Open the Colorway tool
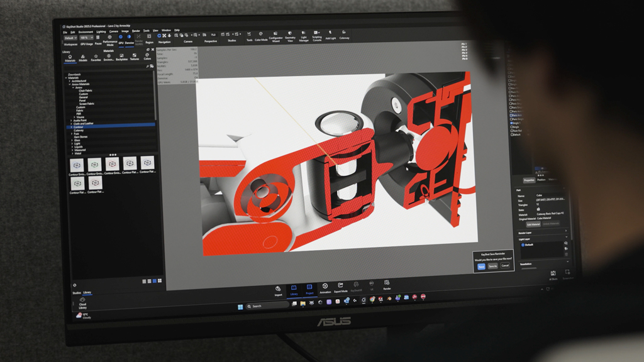 click(344, 35)
